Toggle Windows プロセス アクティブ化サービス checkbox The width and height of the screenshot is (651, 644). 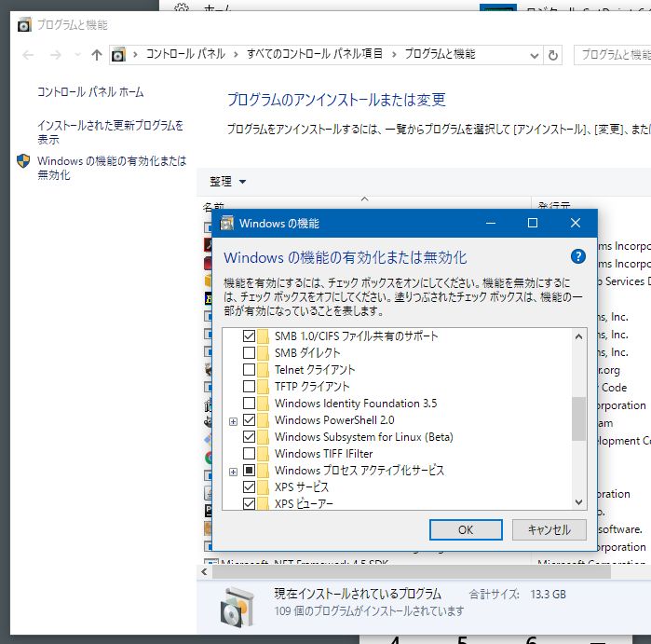(249, 471)
